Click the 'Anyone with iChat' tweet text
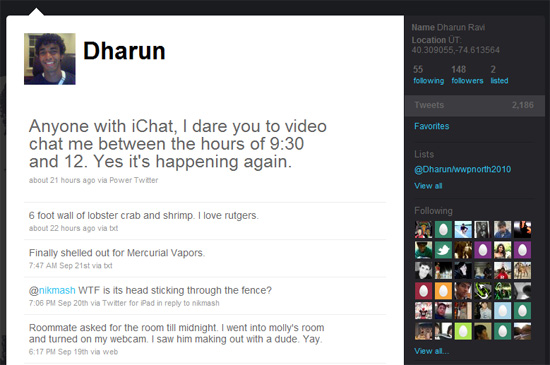The image size is (550, 365). coord(178,144)
